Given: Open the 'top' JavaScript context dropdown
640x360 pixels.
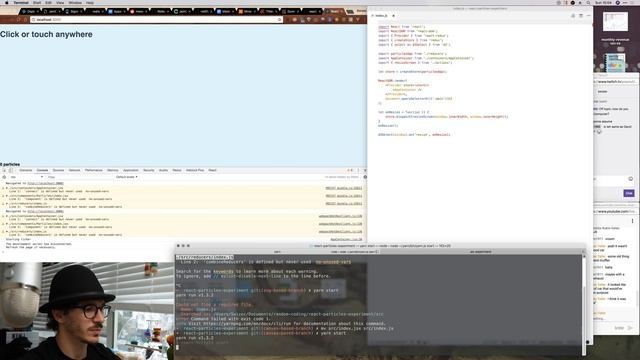Looking at the screenshot, I should pyautogui.click(x=27, y=177).
